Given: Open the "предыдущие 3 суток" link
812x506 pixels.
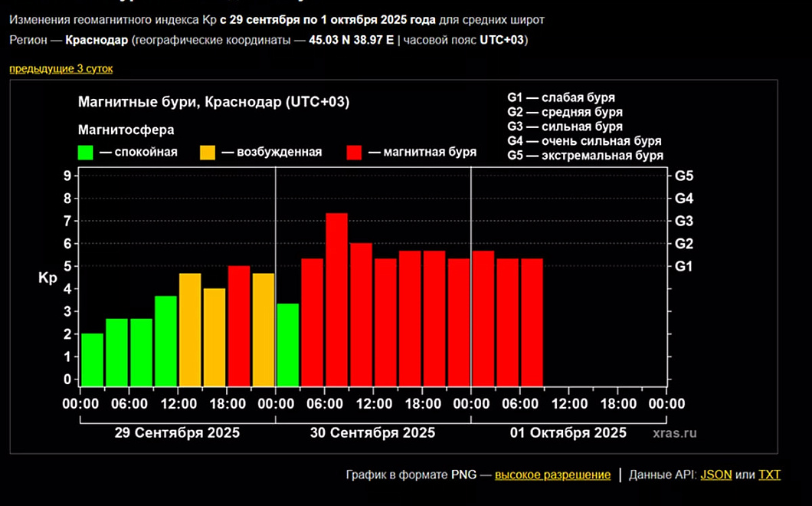Looking at the screenshot, I should tap(61, 68).
